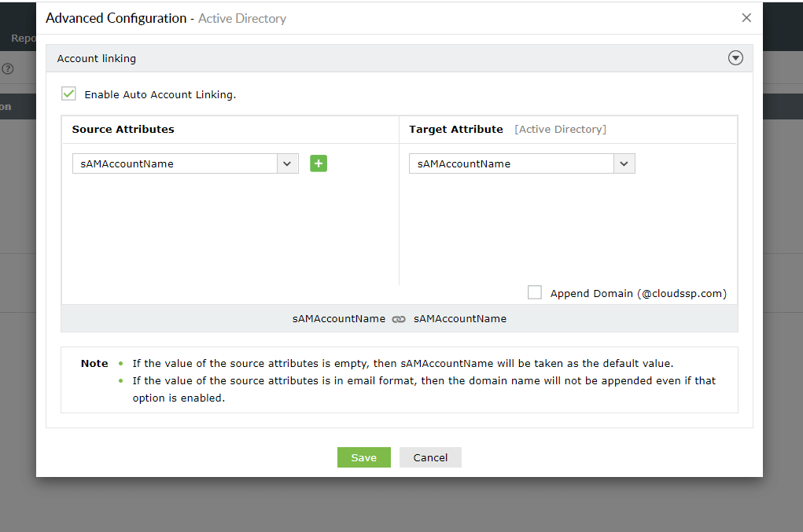Click the Target Attribute dropdown arrow

[624, 163]
